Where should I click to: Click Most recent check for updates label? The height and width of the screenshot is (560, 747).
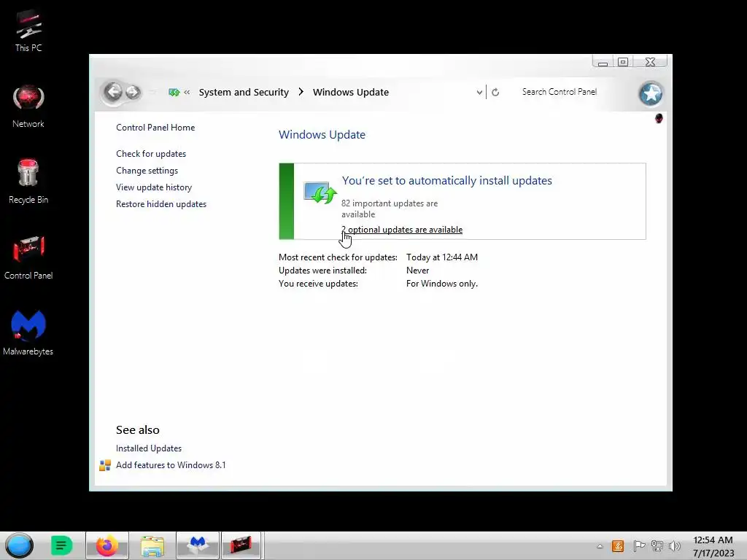point(338,257)
